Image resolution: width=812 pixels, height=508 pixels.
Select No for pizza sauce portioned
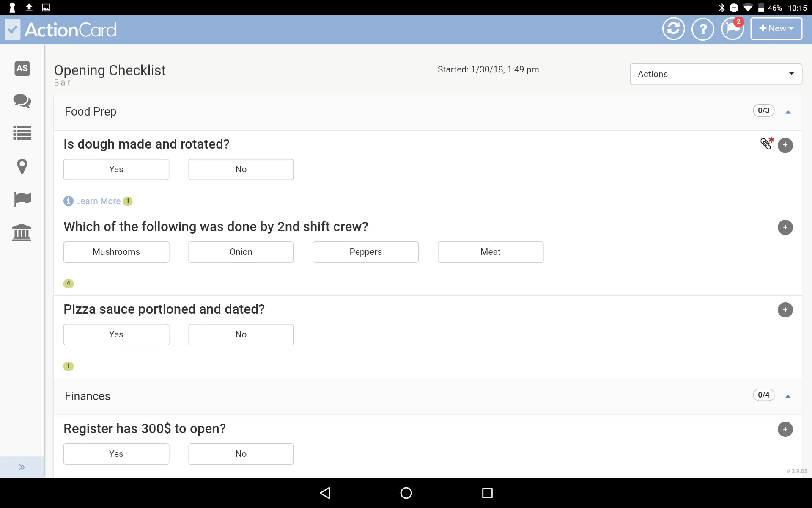pos(240,334)
